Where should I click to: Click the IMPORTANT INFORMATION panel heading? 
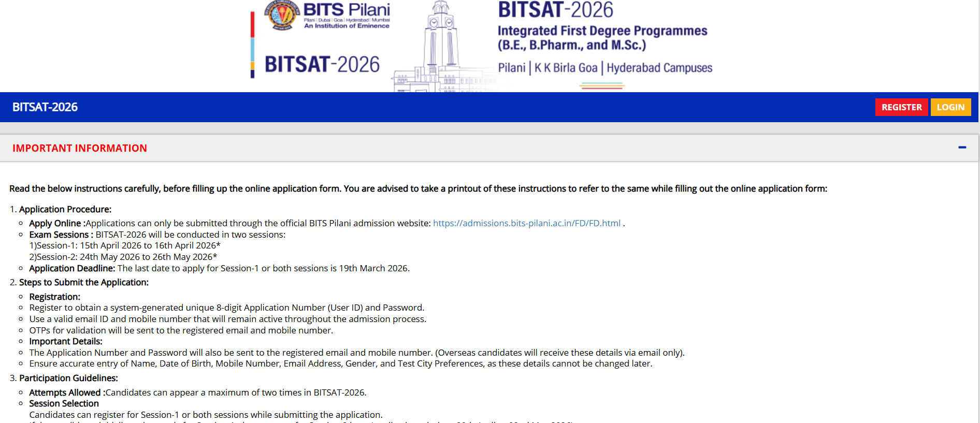point(80,148)
